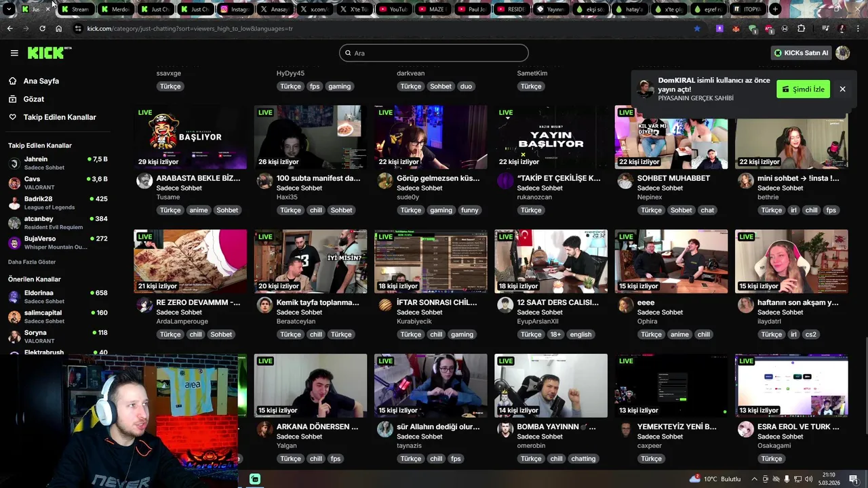
Task: Click BujaVerso channel avatar in sidebar
Action: pyautogui.click(x=14, y=243)
